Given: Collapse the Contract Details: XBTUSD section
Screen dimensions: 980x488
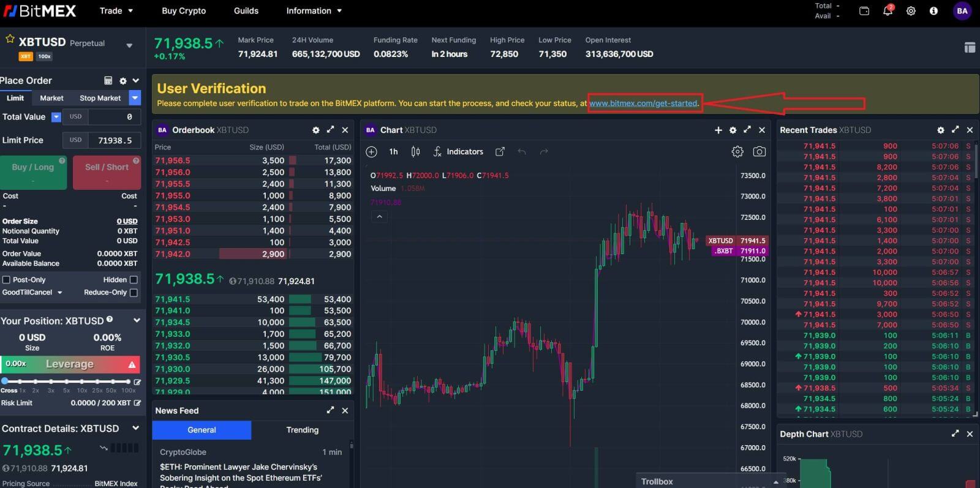Looking at the screenshot, I should [136, 429].
